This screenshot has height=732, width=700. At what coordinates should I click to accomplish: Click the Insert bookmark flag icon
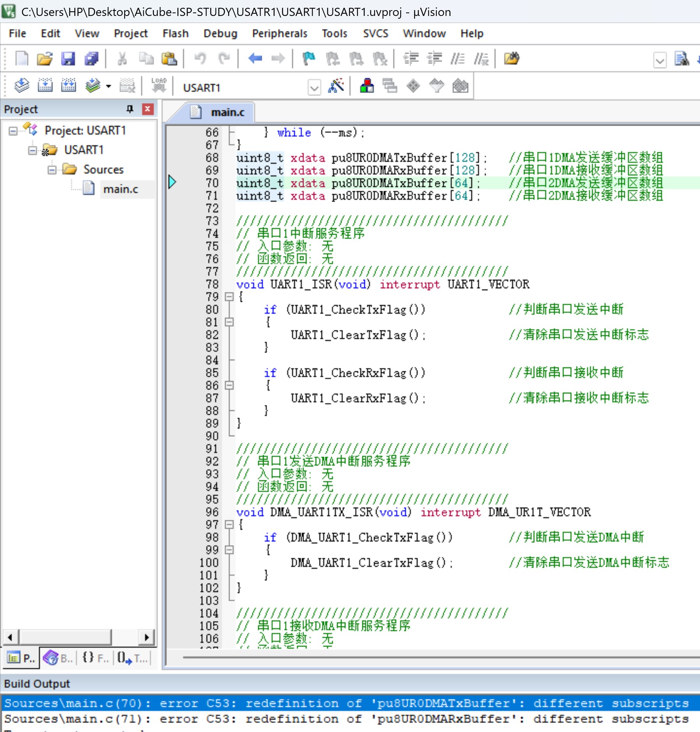tap(309, 59)
